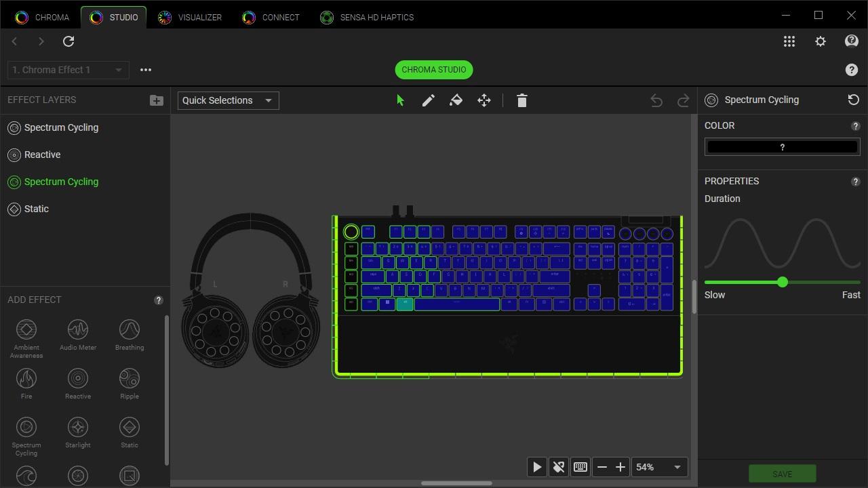
Task: Click the CHROMA STUDIO button
Action: pos(434,70)
